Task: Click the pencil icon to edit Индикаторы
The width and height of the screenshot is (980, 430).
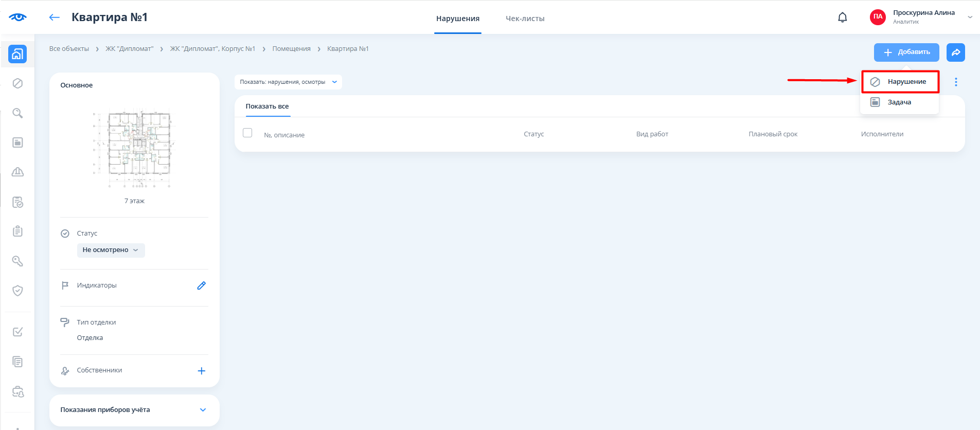Action: pyautogui.click(x=202, y=285)
